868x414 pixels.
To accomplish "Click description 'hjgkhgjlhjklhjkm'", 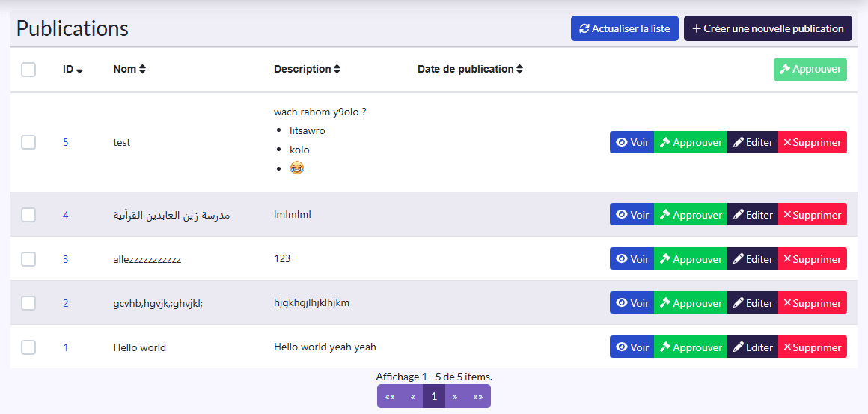I will pos(312,303).
